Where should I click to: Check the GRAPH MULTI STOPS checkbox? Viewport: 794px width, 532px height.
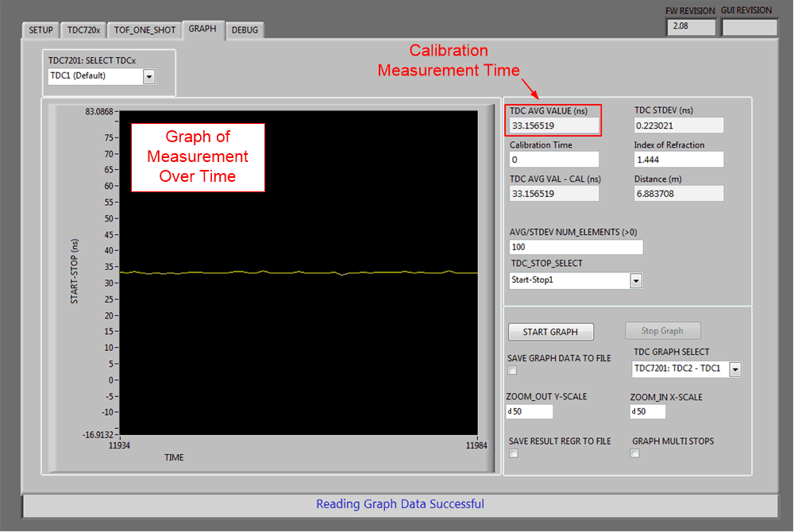pyautogui.click(x=635, y=453)
